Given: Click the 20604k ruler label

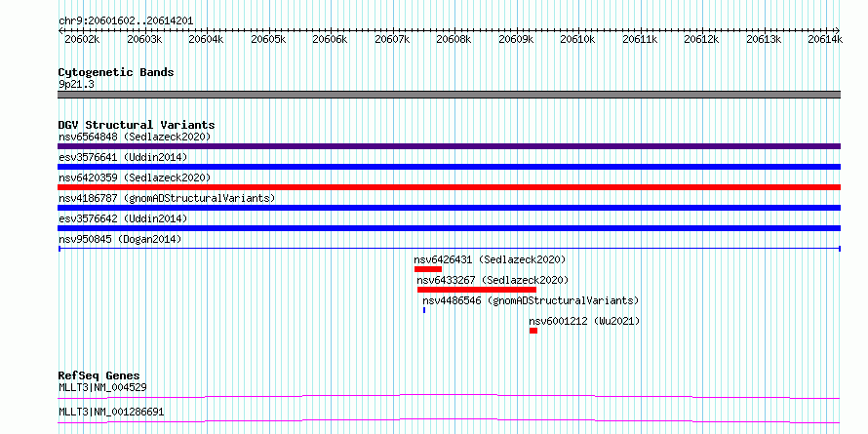Looking at the screenshot, I should [206, 39].
